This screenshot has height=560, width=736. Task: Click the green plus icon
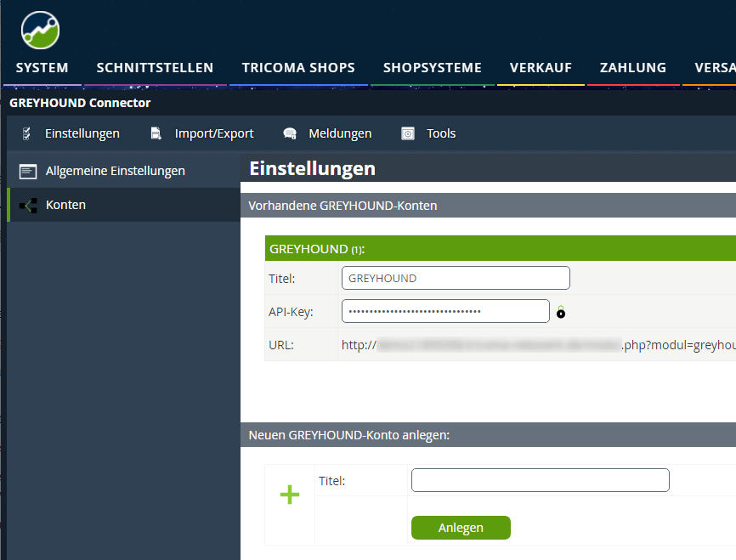[290, 495]
